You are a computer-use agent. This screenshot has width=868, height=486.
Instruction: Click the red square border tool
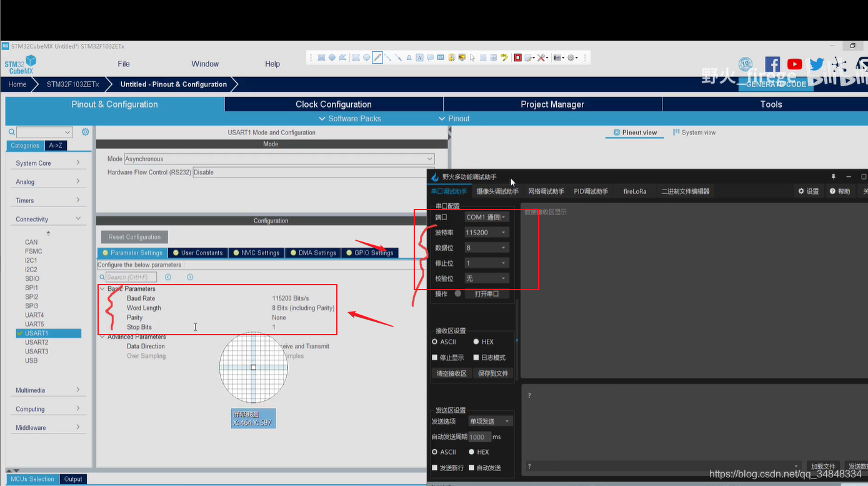517,58
